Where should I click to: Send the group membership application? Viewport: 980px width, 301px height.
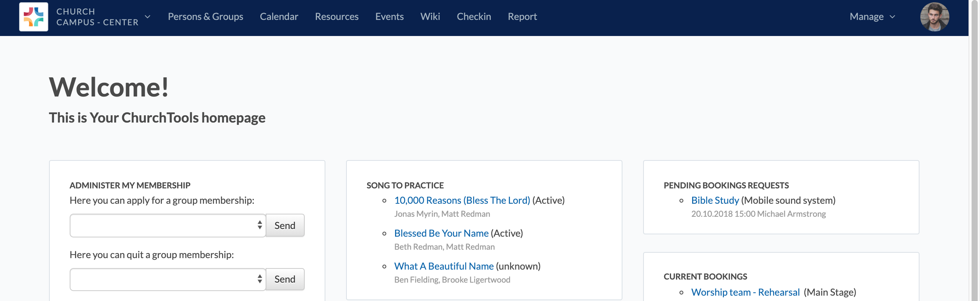[x=285, y=225]
